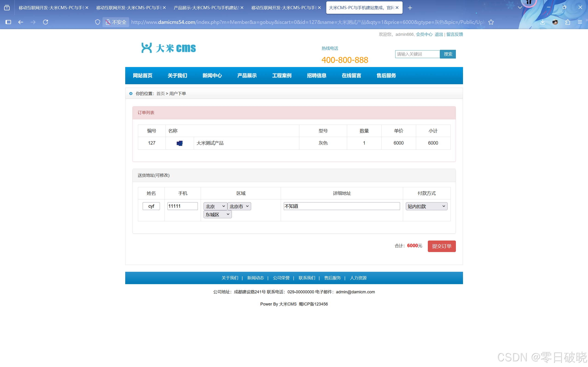Toggle the sidebar panel icon
588x367 pixels.
pos(8,22)
